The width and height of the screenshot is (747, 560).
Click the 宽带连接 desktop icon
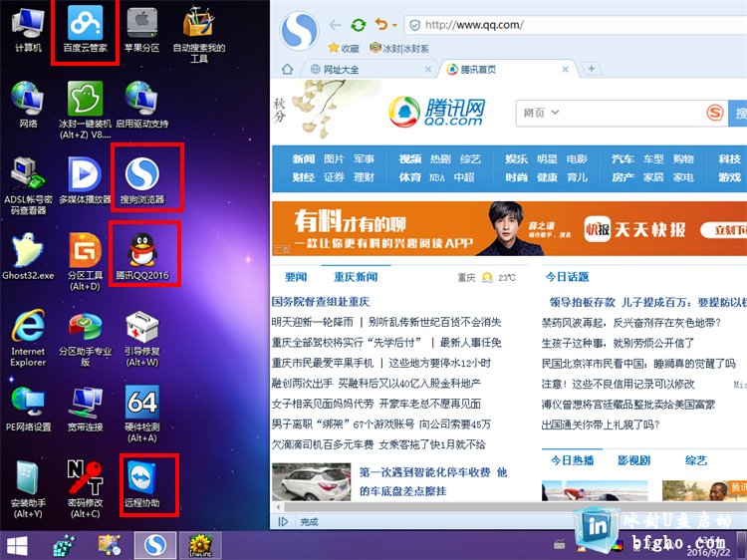click(x=86, y=409)
